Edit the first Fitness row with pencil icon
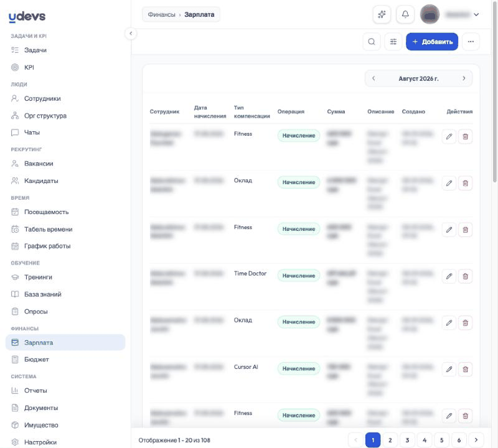 pos(449,136)
